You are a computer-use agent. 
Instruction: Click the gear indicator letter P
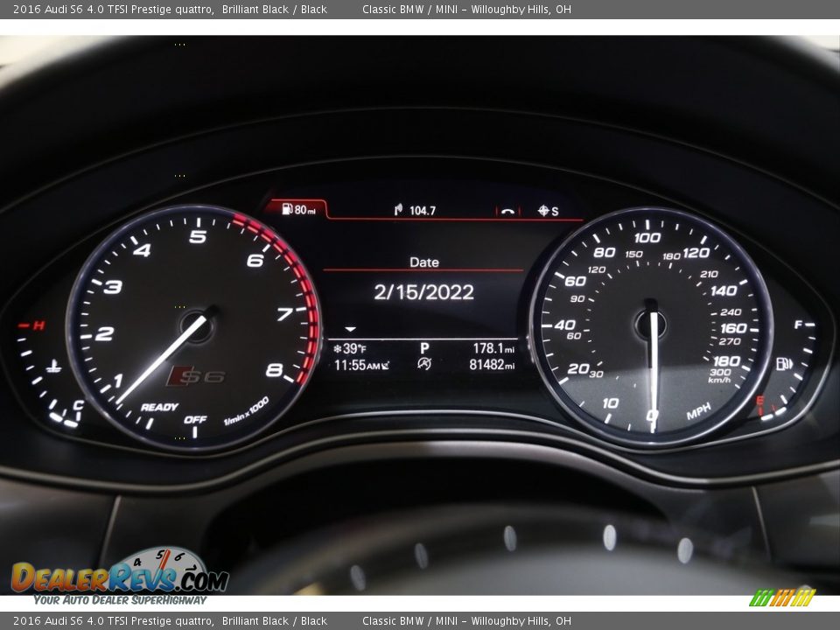point(424,348)
